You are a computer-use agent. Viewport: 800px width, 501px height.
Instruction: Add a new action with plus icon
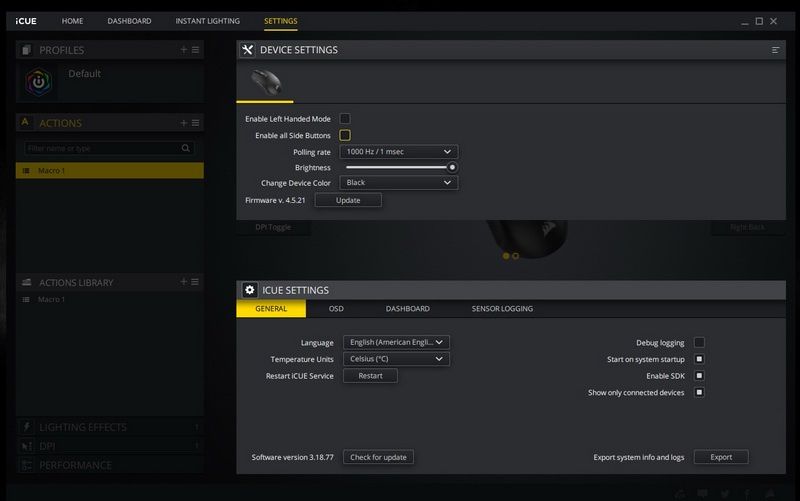point(184,123)
